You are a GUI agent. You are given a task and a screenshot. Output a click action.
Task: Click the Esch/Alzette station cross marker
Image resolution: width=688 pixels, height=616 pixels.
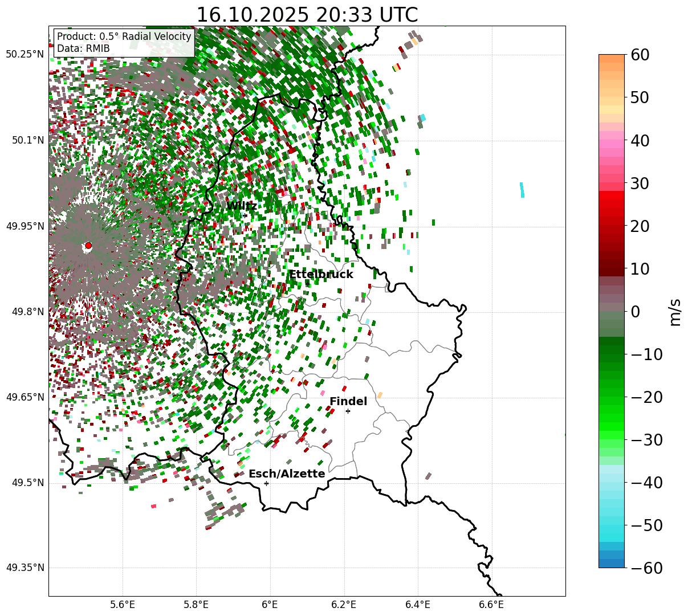pos(266,483)
